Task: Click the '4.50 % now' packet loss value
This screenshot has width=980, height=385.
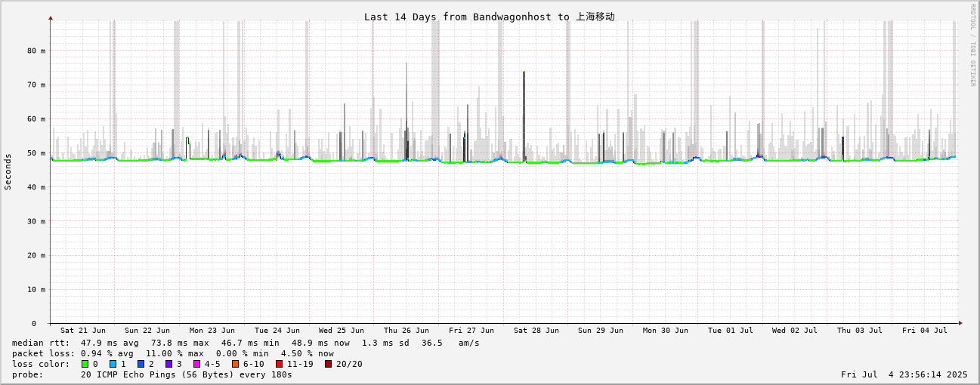Action: pos(308,353)
